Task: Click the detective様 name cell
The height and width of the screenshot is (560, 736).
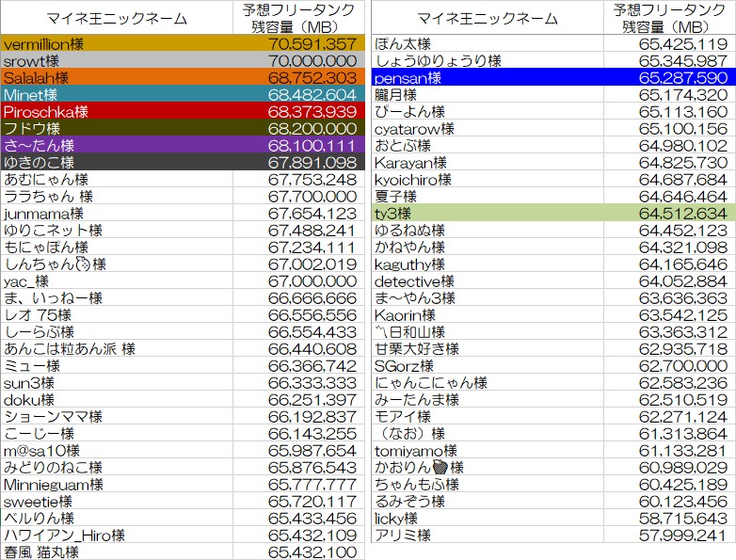Action: 487,281
